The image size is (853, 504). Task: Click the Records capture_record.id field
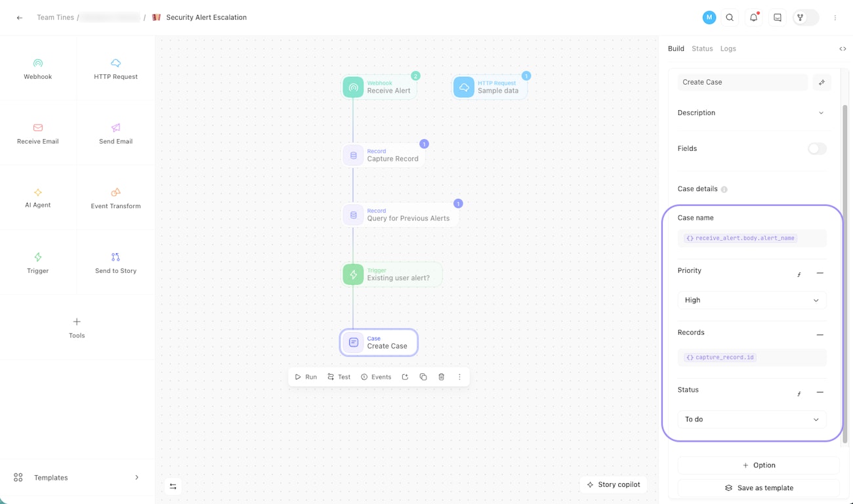pyautogui.click(x=752, y=358)
